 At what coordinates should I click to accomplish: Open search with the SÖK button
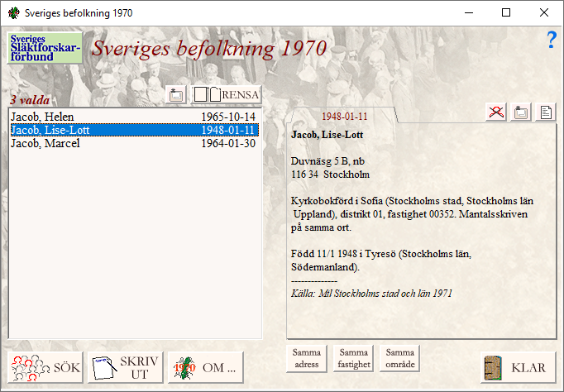pos(45,367)
